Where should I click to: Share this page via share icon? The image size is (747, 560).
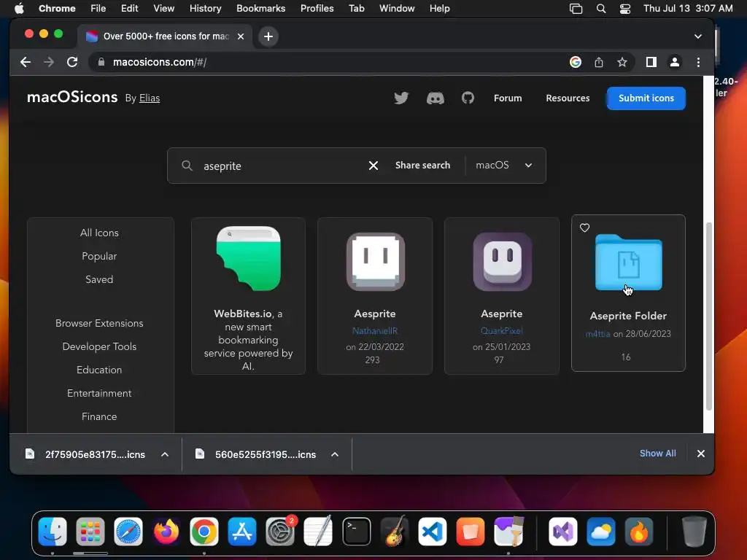(599, 62)
